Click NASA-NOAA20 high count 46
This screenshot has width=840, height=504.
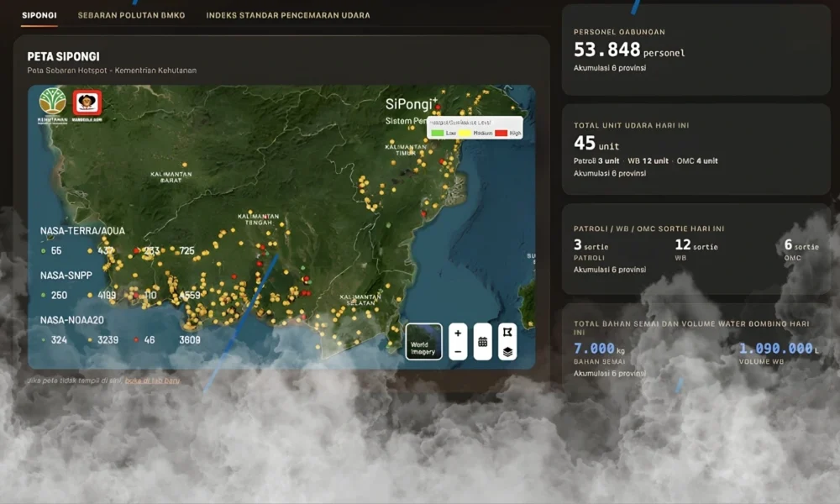[150, 339]
